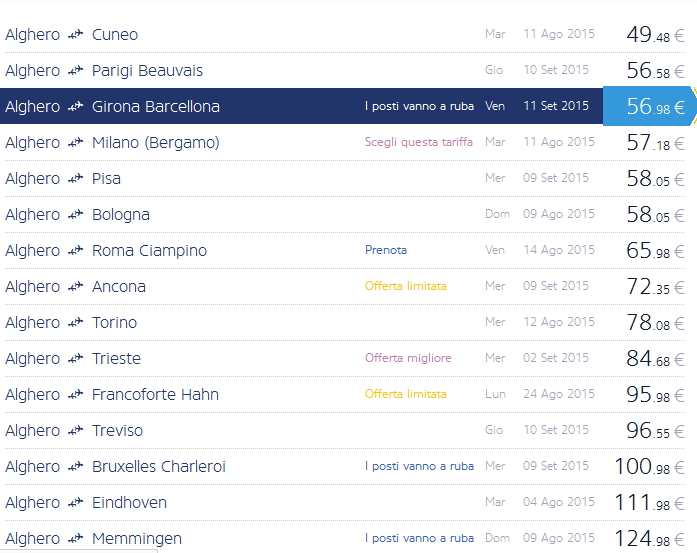The height and width of the screenshot is (553, 697).
Task: Select the Eindhoven 111.98 € price
Action: click(650, 503)
